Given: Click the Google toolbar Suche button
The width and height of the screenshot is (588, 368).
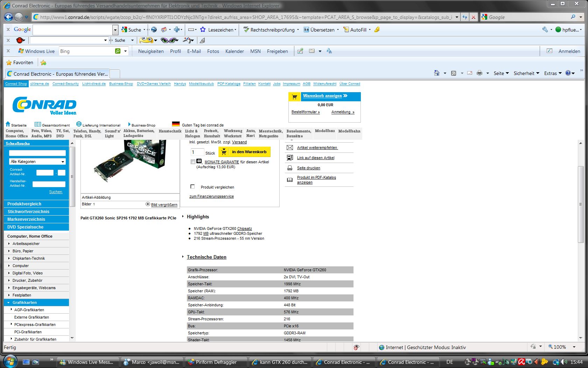Looking at the screenshot, I should [131, 30].
